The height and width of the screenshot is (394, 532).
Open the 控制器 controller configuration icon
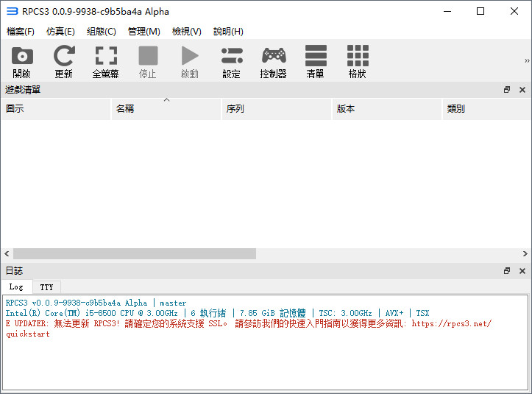(x=273, y=61)
